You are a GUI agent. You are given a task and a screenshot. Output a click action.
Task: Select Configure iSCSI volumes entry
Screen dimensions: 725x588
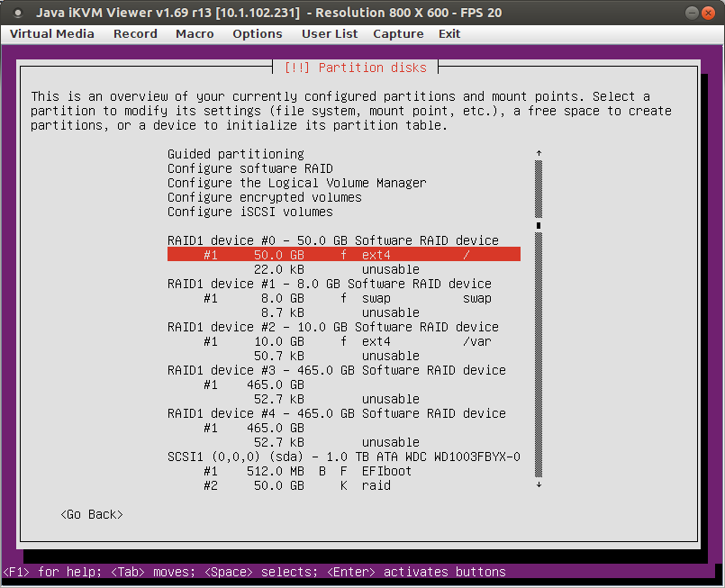(x=250, y=212)
